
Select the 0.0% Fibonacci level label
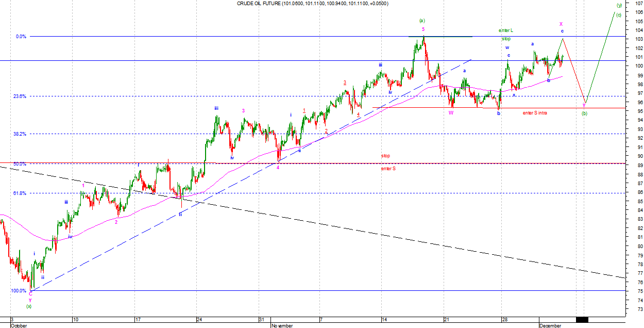[21, 37]
